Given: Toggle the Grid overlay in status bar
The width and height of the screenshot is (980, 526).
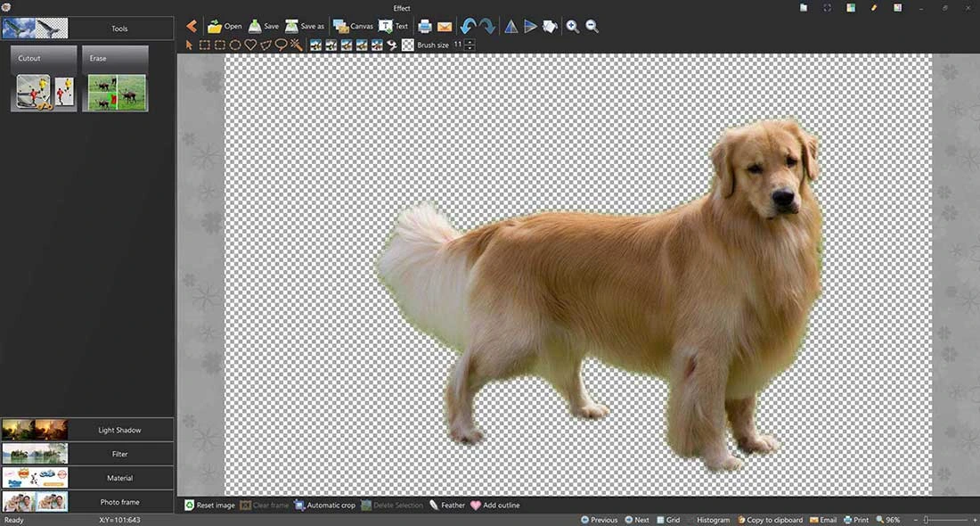Looking at the screenshot, I should (667, 520).
